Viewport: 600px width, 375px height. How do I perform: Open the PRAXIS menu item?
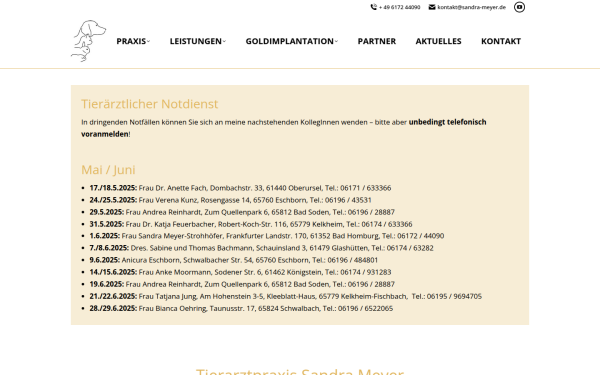point(131,41)
